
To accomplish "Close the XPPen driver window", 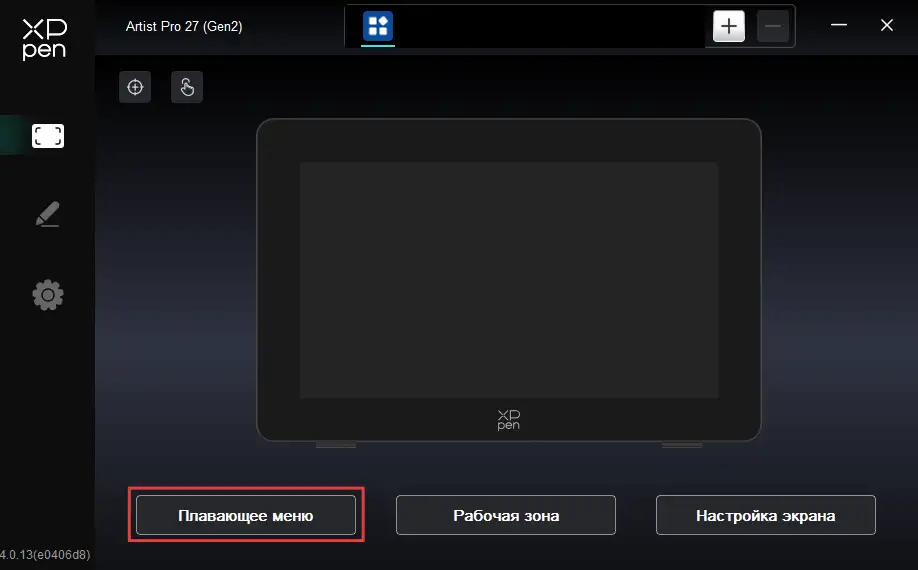I will [886, 26].
